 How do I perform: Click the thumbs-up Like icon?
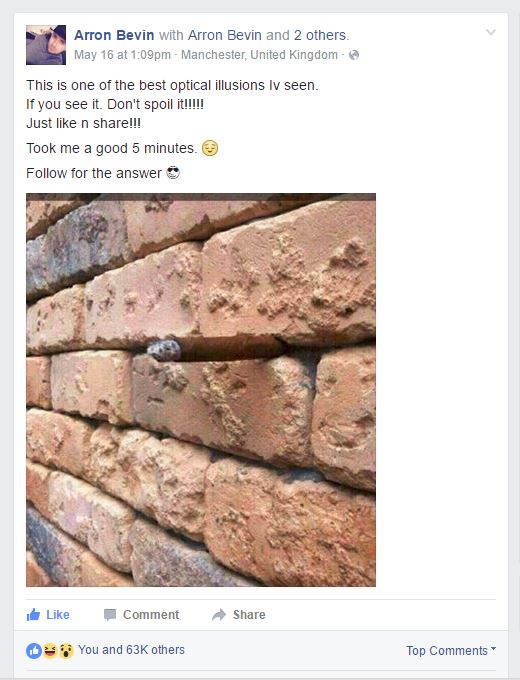click(33, 615)
